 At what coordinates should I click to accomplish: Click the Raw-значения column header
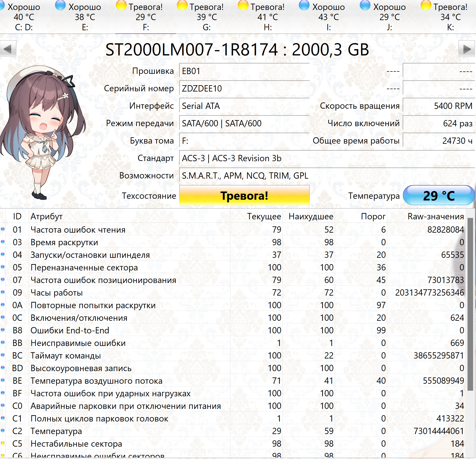click(426, 216)
